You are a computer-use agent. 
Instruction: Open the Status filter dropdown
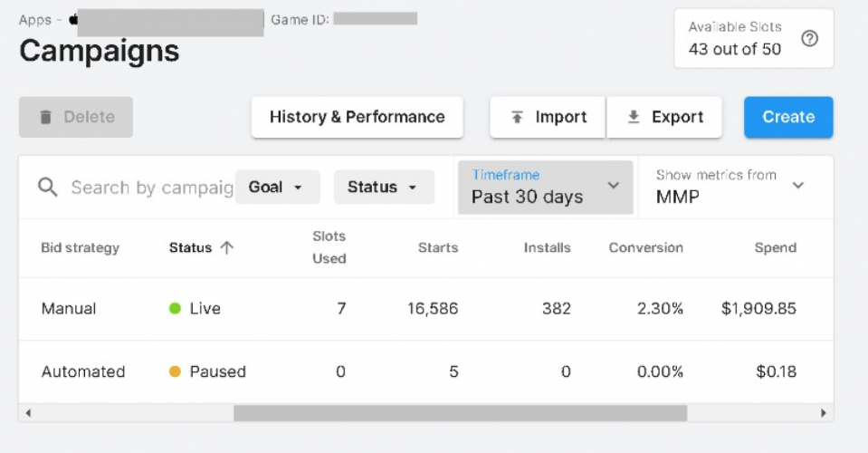tap(384, 188)
